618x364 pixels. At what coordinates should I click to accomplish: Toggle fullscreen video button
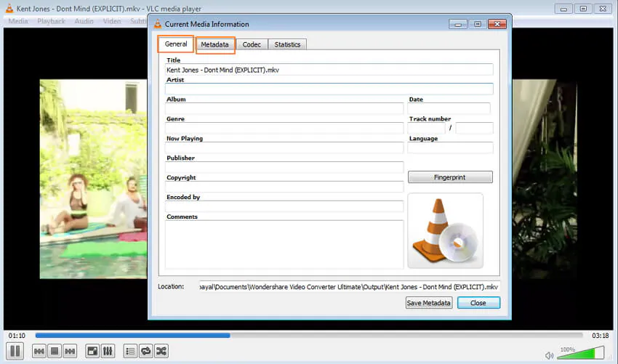(x=92, y=351)
